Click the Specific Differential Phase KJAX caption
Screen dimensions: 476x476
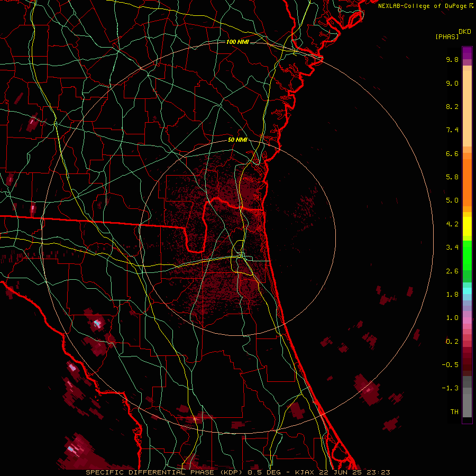click(x=237, y=472)
